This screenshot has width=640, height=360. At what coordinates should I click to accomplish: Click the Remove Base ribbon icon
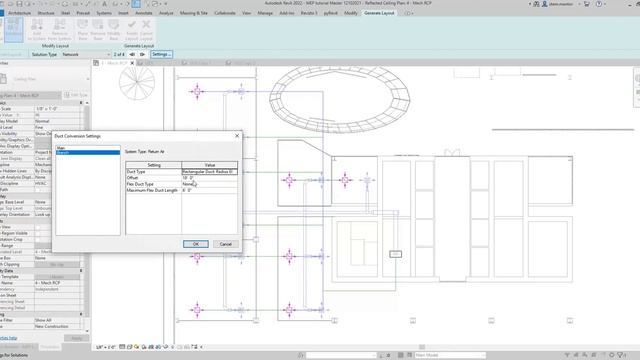pyautogui.click(x=98, y=29)
